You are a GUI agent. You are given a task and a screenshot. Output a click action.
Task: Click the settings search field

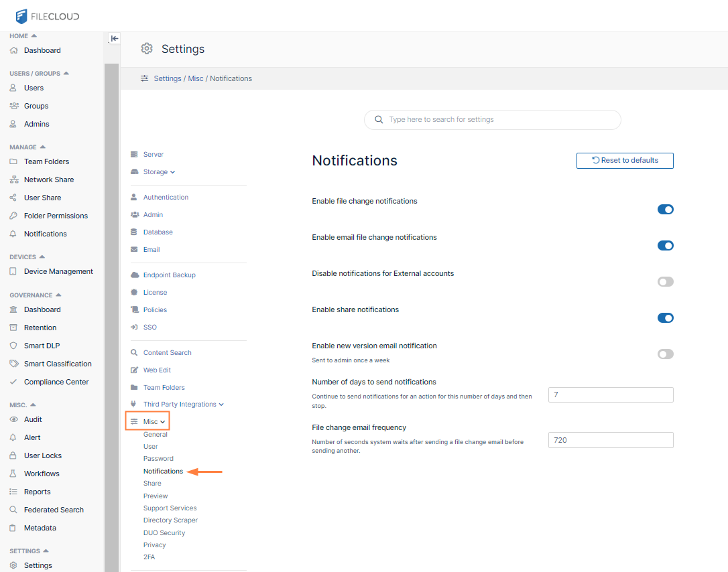(x=493, y=120)
